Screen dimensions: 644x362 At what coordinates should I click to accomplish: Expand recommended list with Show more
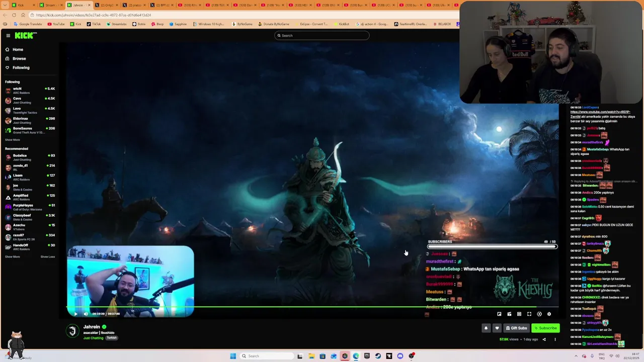(13, 257)
